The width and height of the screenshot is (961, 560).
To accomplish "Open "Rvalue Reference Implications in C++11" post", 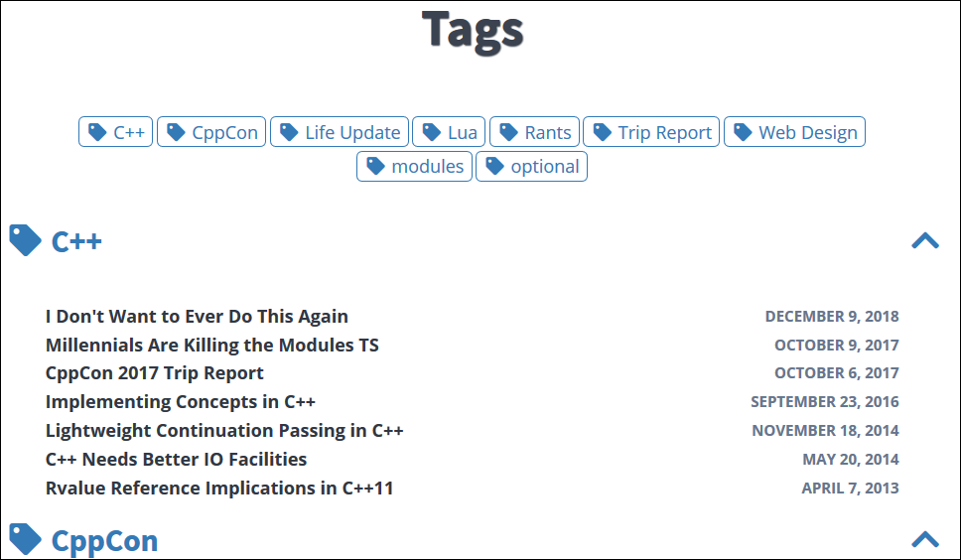I will [x=219, y=489].
